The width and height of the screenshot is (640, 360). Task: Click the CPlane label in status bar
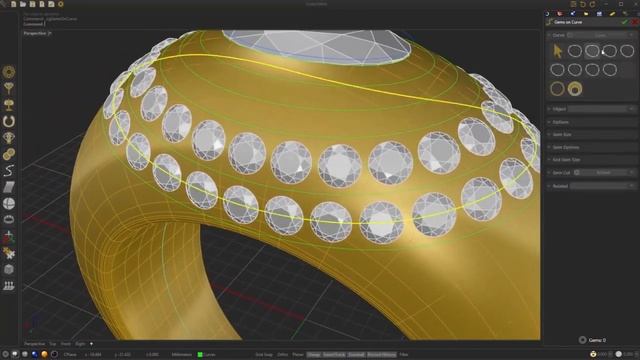[70, 355]
